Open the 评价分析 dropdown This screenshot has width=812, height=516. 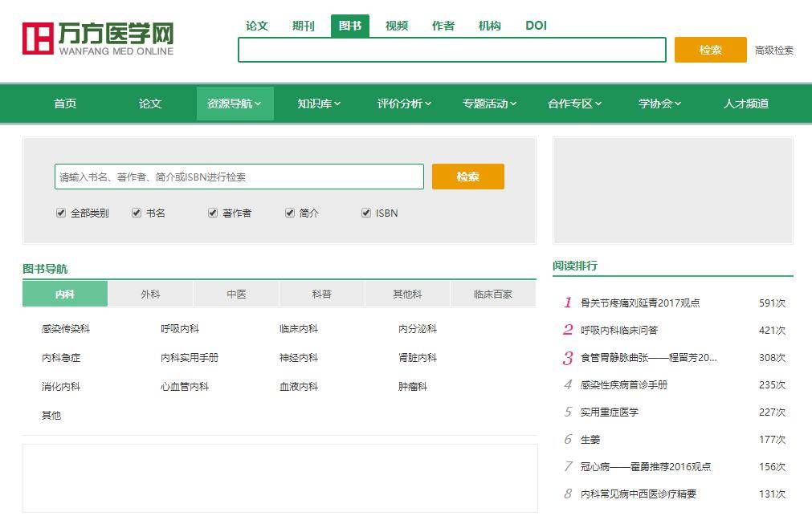pos(403,104)
